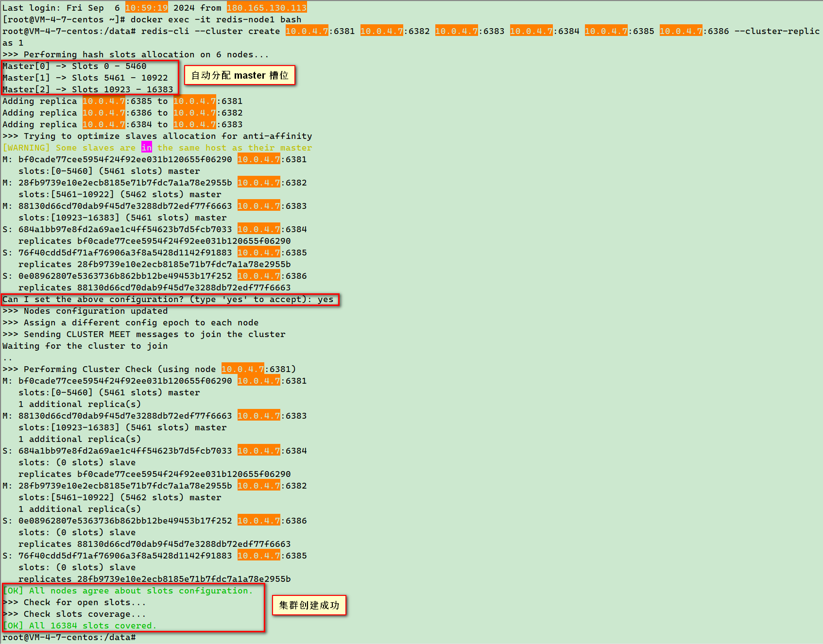
Task: Click '[OK] All nodes agree about slots configuration.'
Action: click(x=128, y=591)
